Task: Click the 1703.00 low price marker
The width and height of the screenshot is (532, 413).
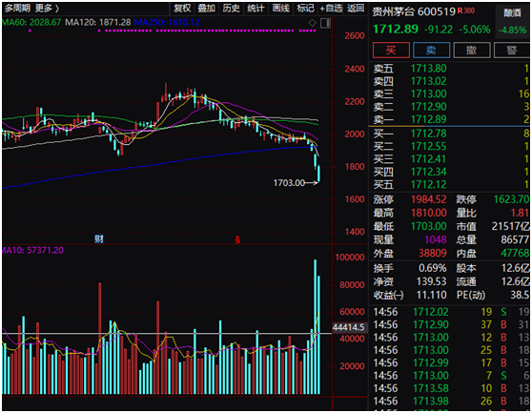Action: (289, 183)
